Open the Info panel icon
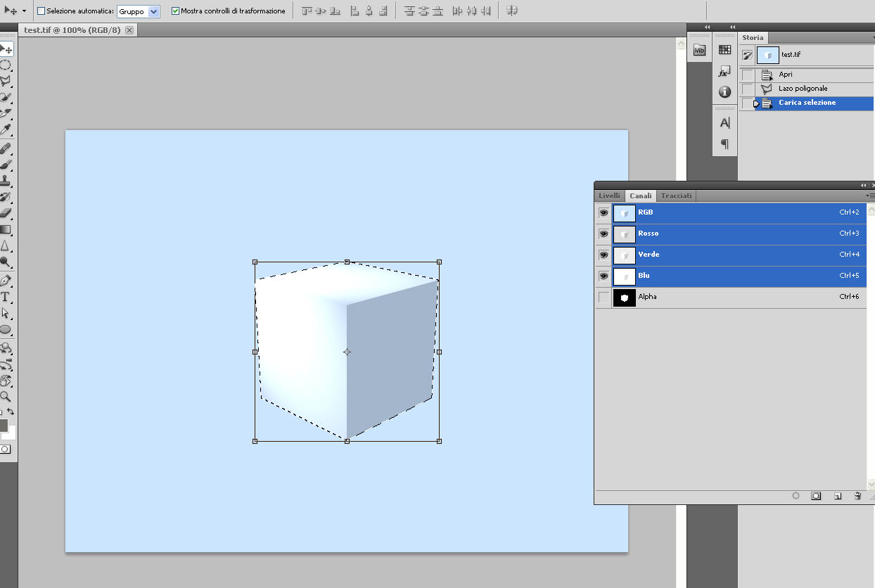The image size is (875, 588). pos(724,92)
